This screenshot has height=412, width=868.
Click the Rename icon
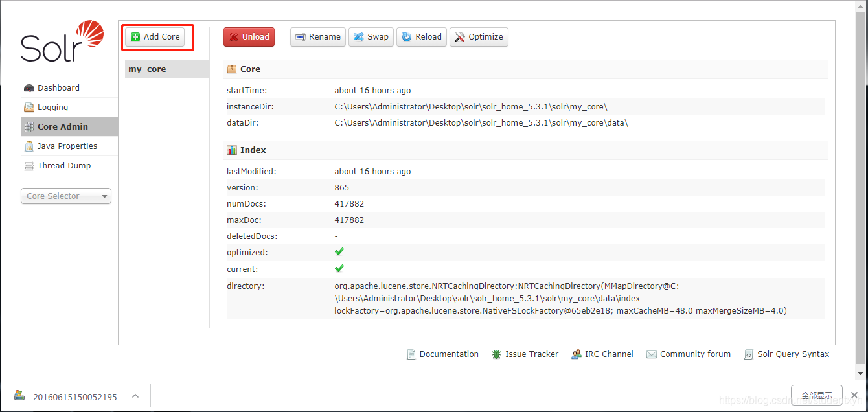point(301,37)
